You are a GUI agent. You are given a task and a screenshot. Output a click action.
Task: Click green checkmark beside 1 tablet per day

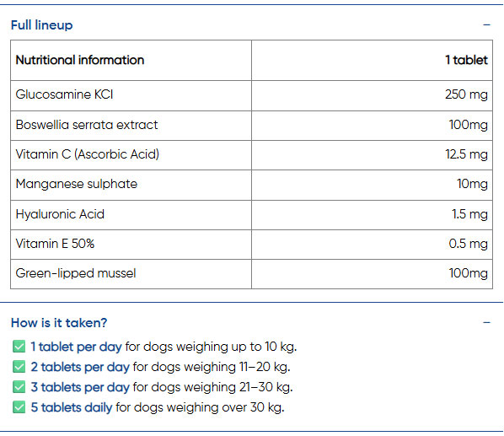(x=19, y=347)
